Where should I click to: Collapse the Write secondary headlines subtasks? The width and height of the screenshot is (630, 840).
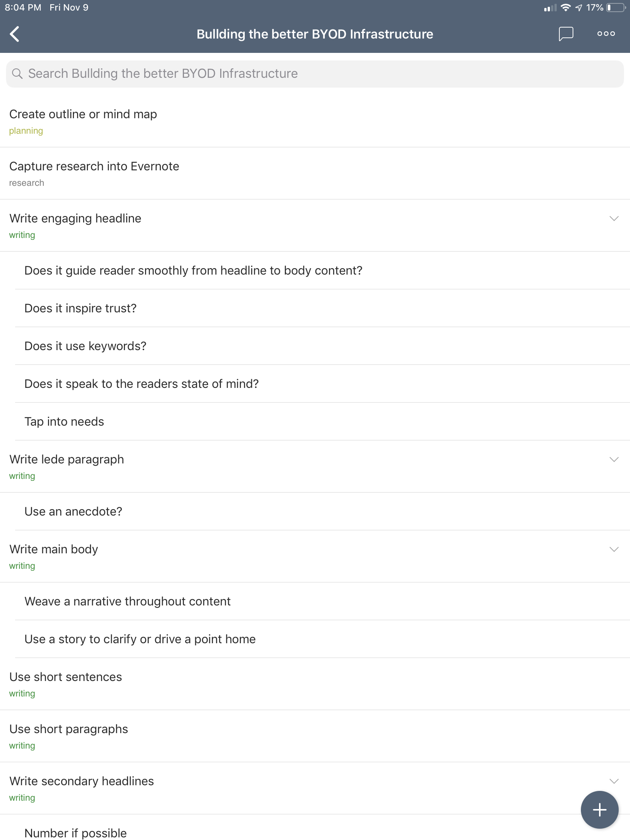(614, 781)
